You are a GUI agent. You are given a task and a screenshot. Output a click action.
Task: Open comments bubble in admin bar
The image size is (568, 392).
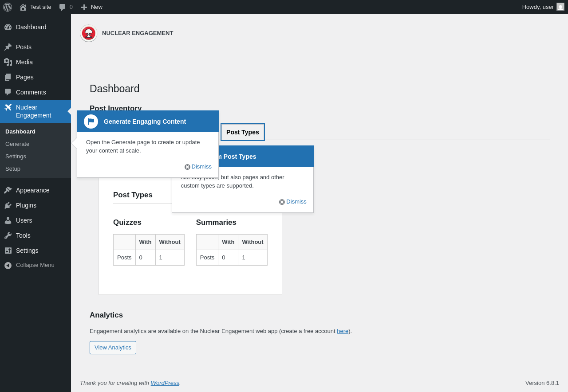pos(63,7)
